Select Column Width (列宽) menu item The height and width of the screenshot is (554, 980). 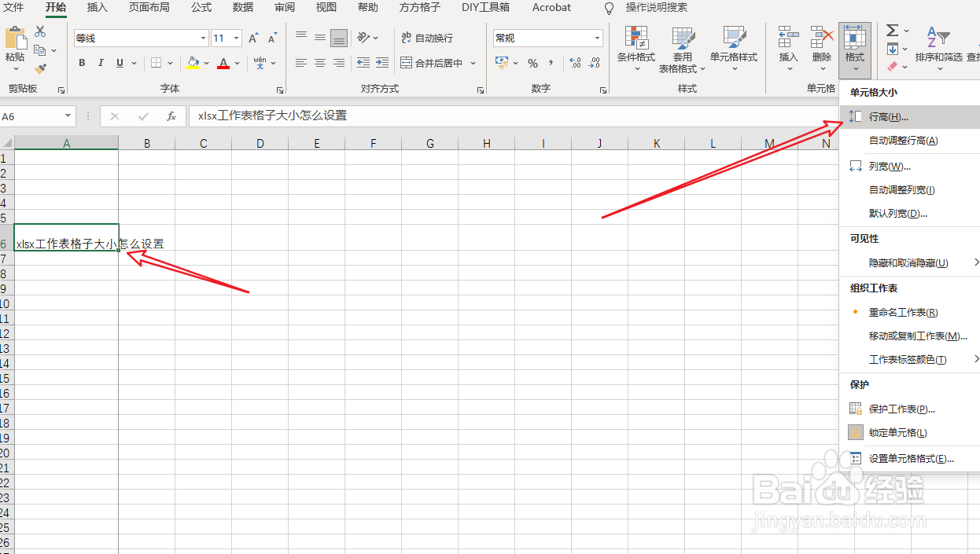tap(910, 167)
